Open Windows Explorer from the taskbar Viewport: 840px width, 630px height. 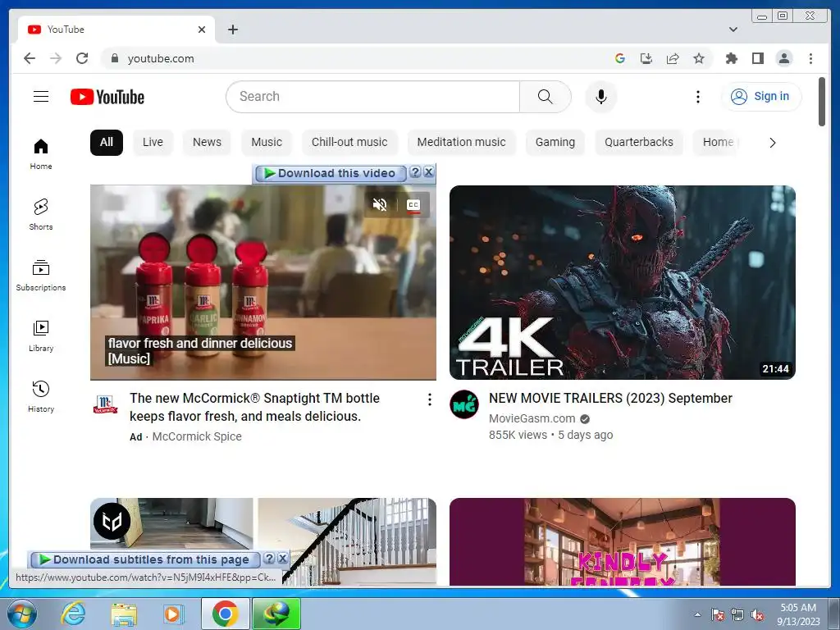(123, 614)
